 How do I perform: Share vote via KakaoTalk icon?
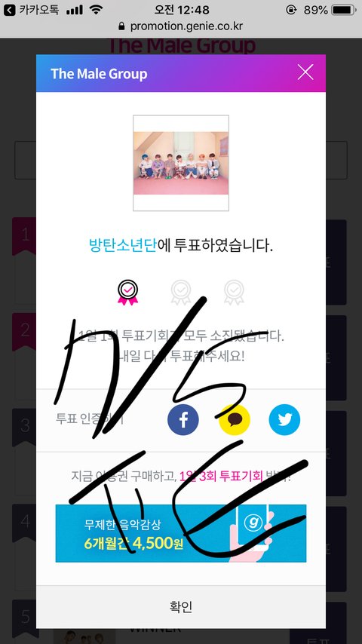[235, 420]
